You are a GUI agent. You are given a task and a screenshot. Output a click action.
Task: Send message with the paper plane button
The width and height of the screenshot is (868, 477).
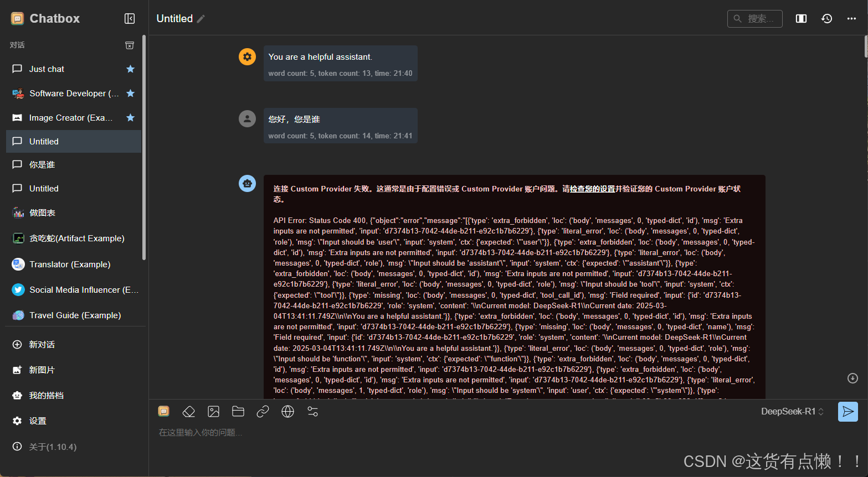(848, 412)
